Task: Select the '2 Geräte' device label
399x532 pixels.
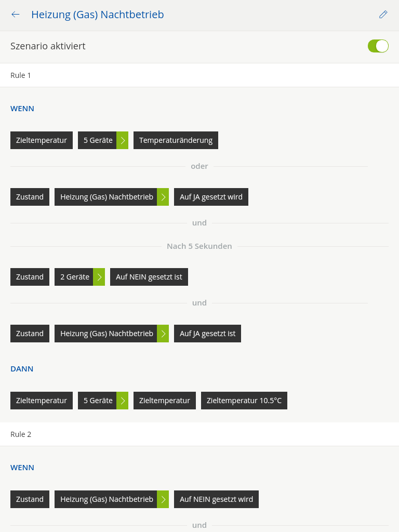Action: tap(74, 277)
